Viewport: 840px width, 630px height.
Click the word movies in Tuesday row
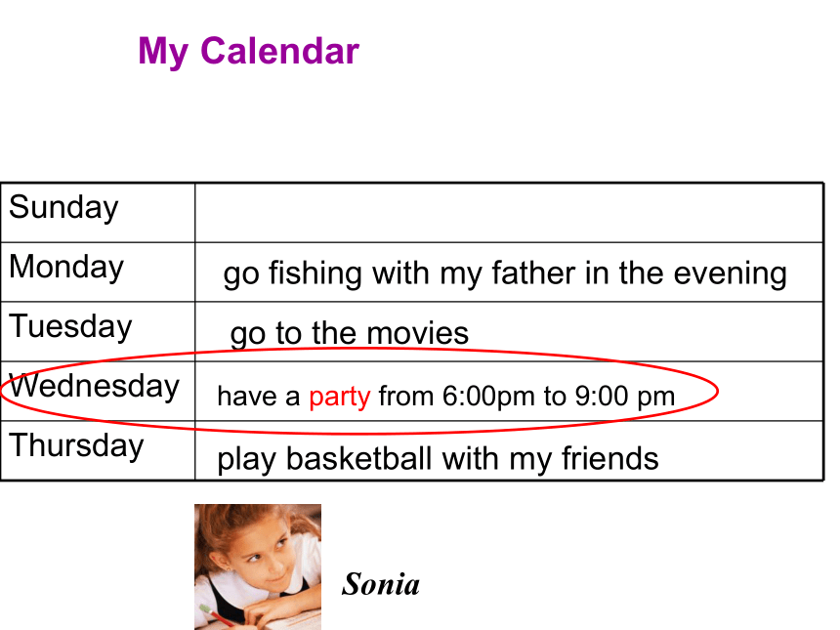point(418,333)
